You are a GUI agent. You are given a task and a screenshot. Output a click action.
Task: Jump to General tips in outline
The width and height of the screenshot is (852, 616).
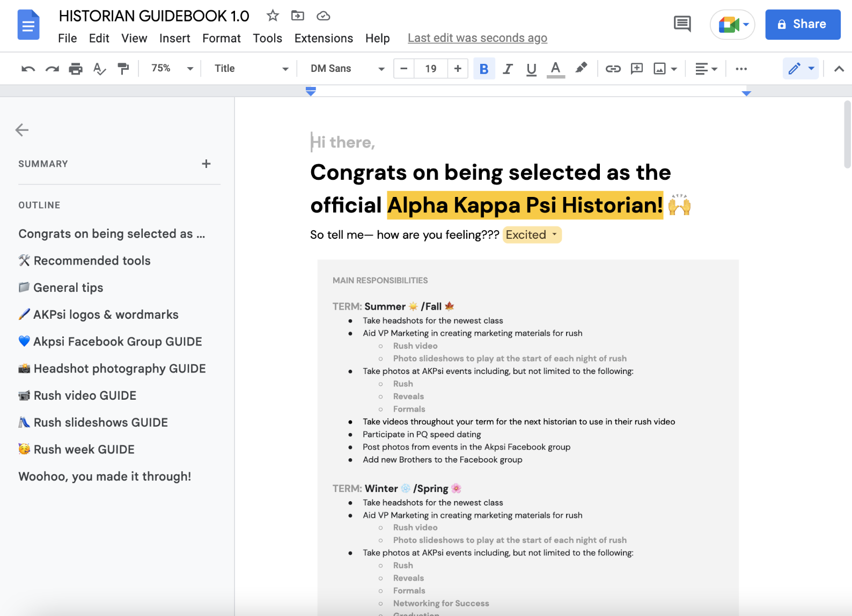pos(61,288)
